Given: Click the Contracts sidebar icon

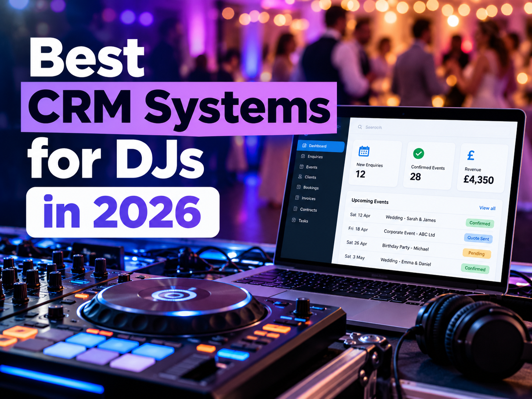Looking at the screenshot, I should [295, 209].
